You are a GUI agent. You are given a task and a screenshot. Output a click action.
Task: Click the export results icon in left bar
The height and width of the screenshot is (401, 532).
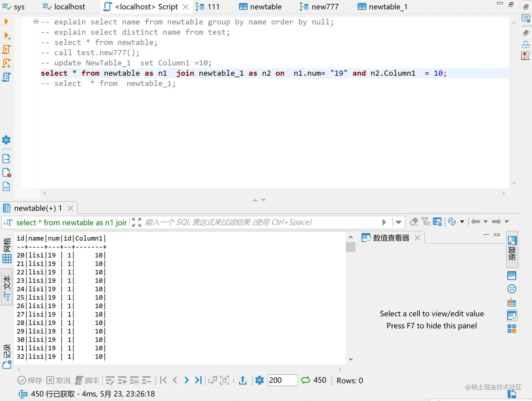6,158
